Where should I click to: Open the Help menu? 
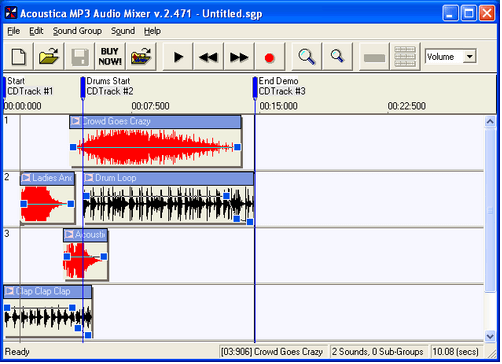(x=152, y=31)
